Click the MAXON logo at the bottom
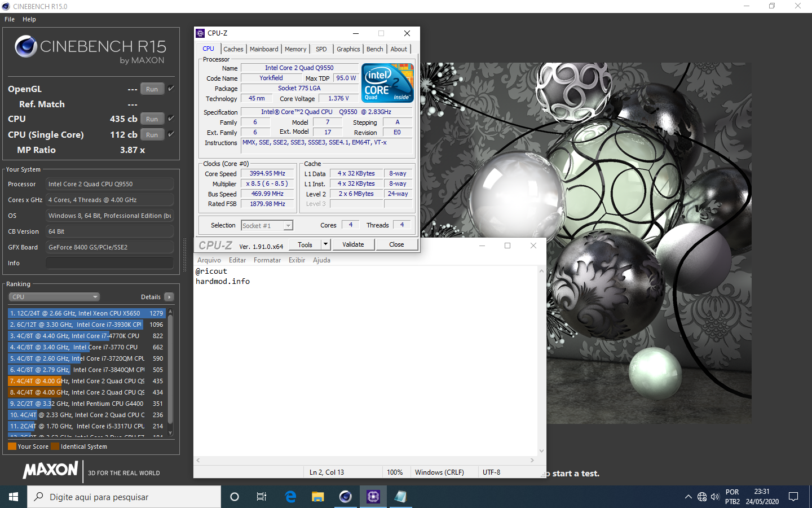Screen dimensions: 812x508 [x=51, y=470]
